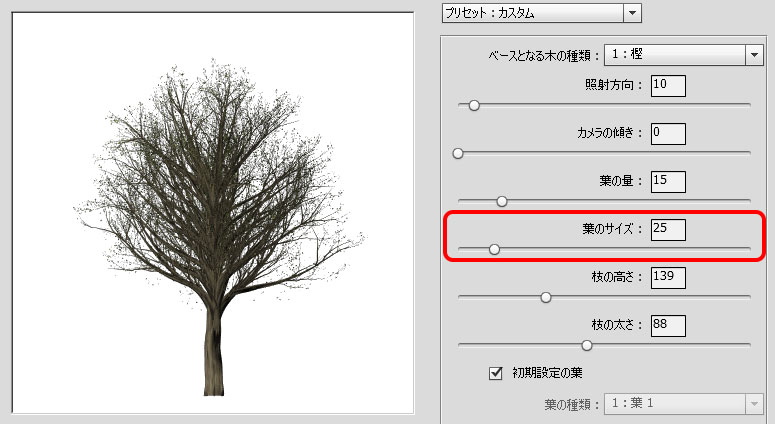This screenshot has height=424, width=775.
Task: Click the 枝の太さ label text
Action: coord(617,325)
